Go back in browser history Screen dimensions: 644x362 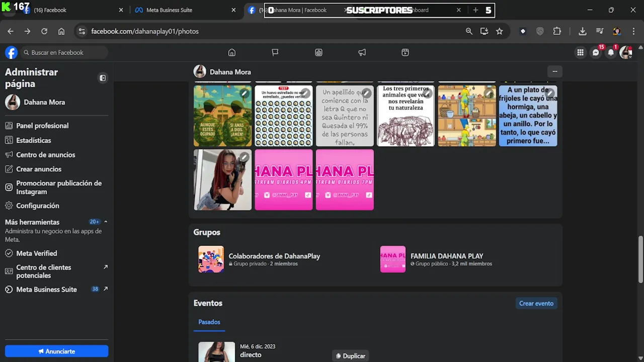point(11,31)
